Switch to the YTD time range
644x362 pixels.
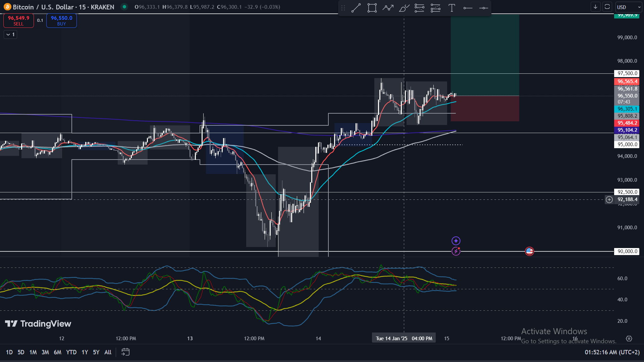[71, 352]
